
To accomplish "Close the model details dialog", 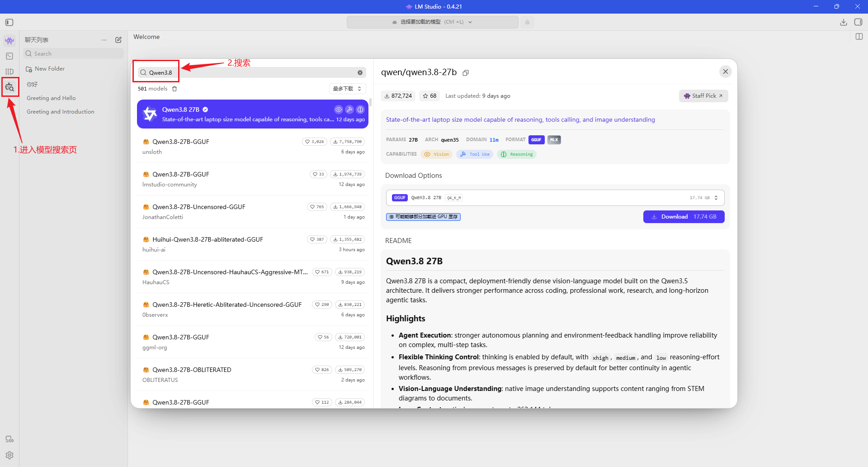I will pyautogui.click(x=726, y=71).
